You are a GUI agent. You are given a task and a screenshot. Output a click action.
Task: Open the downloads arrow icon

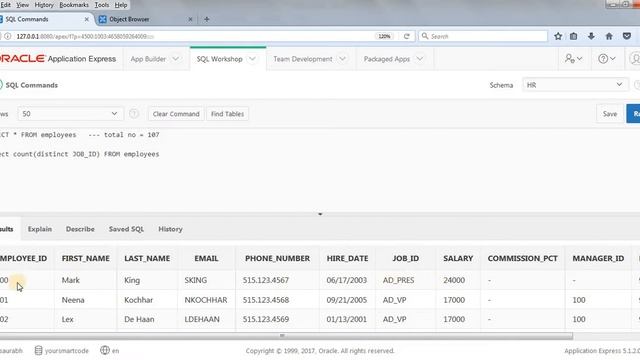pos(591,36)
